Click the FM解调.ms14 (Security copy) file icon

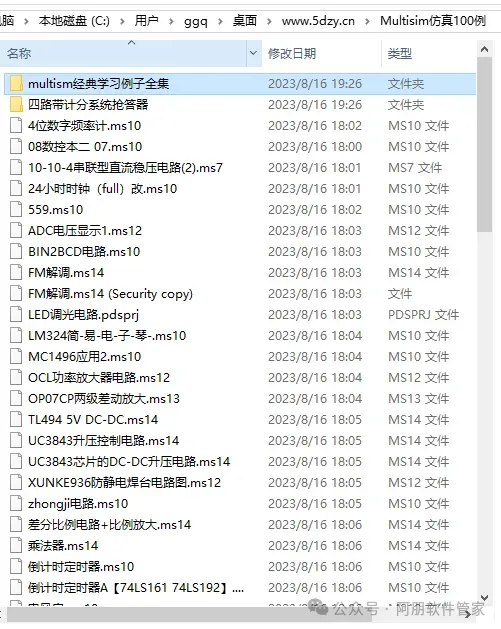click(x=16, y=294)
